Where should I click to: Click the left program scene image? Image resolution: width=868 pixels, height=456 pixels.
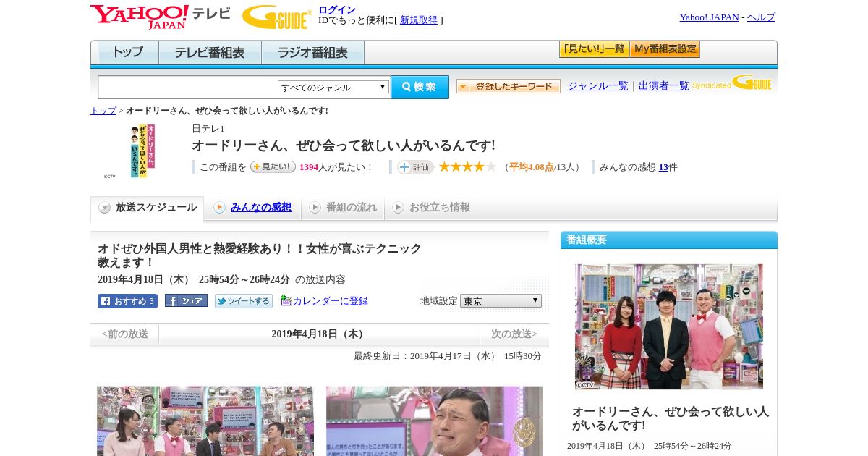click(x=205, y=421)
